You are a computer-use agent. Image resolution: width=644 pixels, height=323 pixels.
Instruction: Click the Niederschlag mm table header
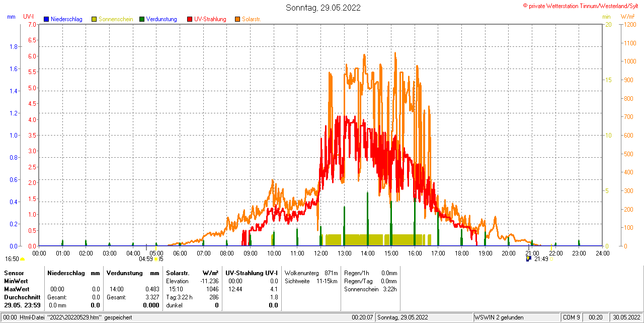[x=73, y=273]
